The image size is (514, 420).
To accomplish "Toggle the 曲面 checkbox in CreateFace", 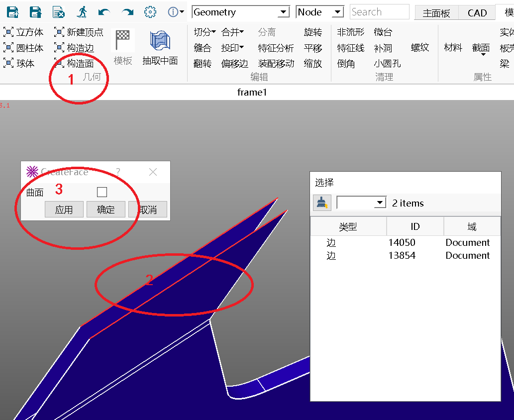I will pyautogui.click(x=102, y=192).
